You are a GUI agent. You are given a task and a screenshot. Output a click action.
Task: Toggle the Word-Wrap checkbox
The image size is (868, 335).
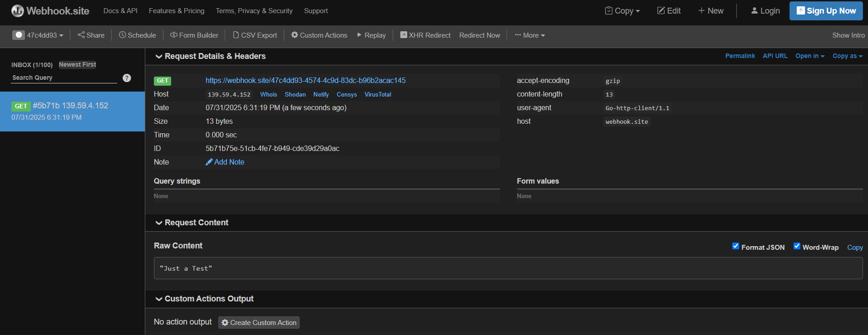[x=797, y=246]
